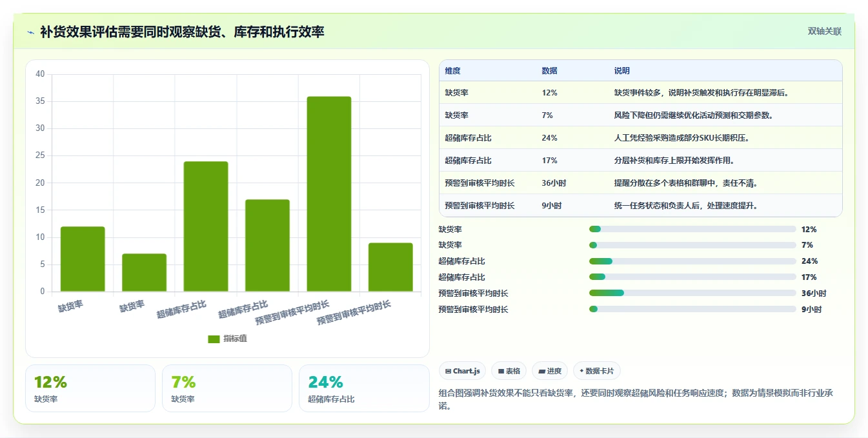Select the 表格 tag
This screenshot has height=438, width=868.
(x=509, y=371)
